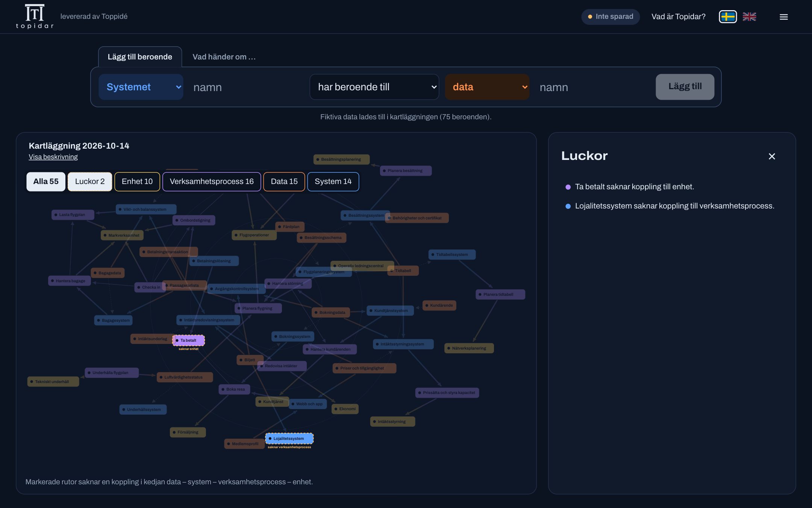Open the har beroende till dropdown
Image resolution: width=812 pixels, height=508 pixels.
(x=374, y=87)
